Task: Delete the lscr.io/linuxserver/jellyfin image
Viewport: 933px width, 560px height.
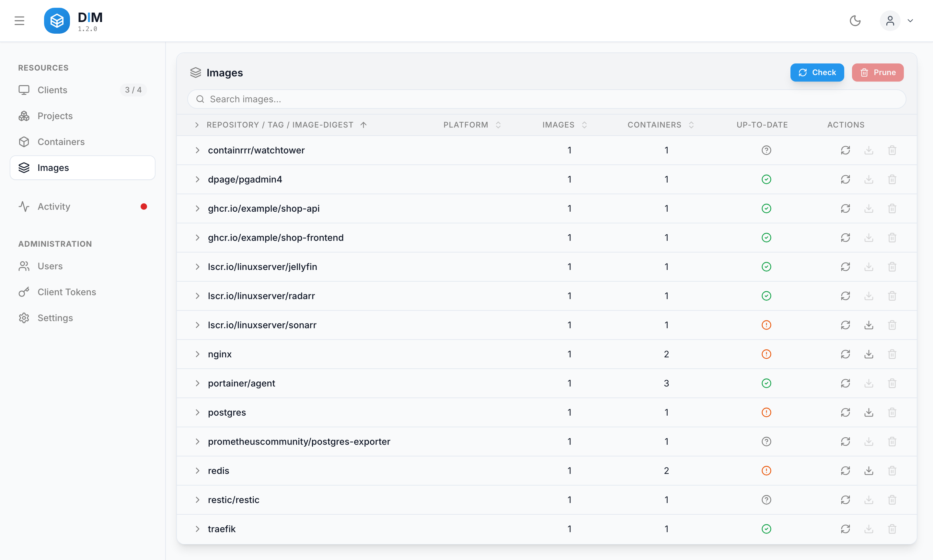Action: tap(892, 267)
